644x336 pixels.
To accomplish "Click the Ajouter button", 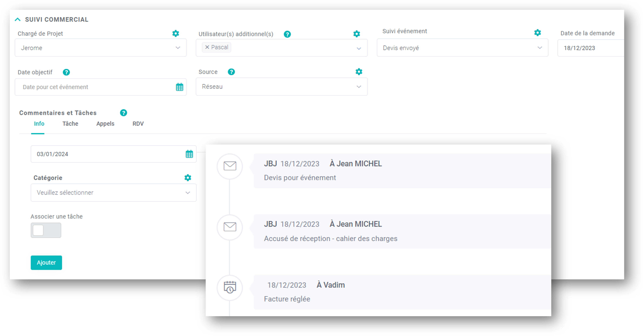I will (x=46, y=263).
